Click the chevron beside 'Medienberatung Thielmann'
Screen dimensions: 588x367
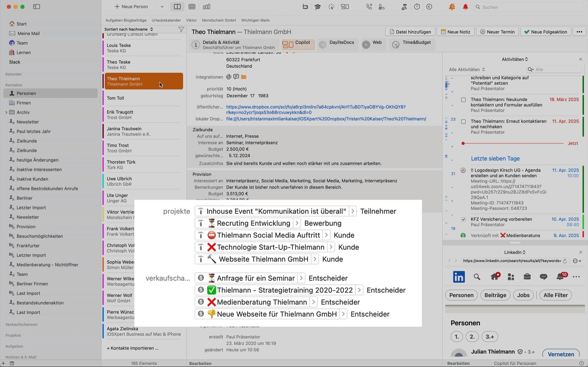point(313,302)
